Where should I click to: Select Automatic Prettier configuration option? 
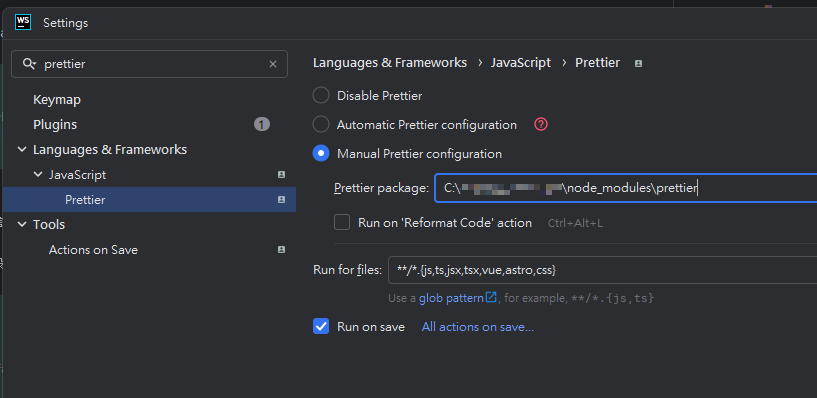click(320, 125)
